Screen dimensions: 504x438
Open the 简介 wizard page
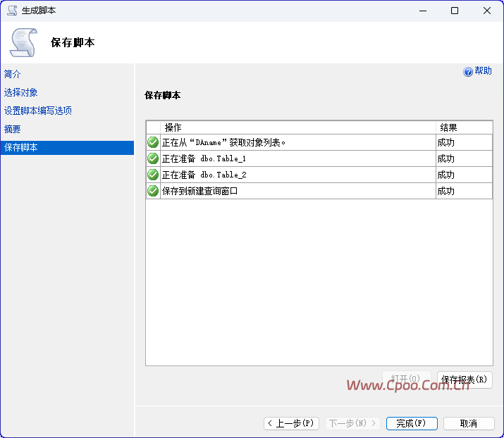coord(12,74)
